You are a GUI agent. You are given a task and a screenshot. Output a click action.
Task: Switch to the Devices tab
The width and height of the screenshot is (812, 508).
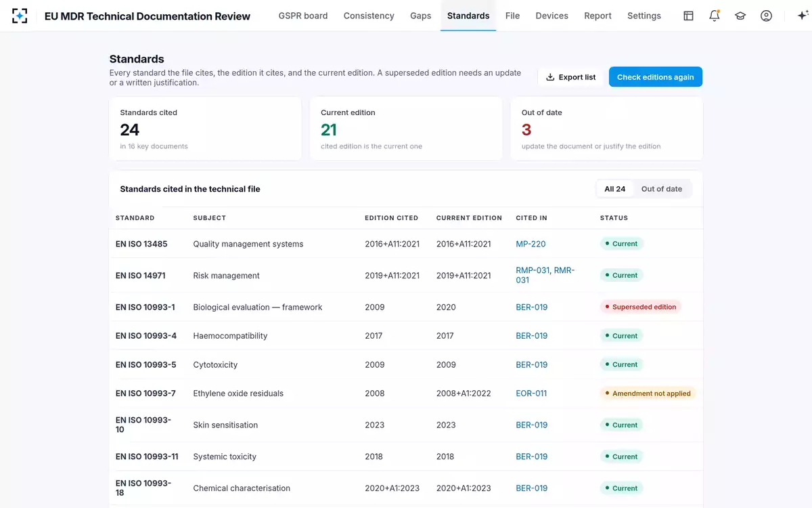552,16
